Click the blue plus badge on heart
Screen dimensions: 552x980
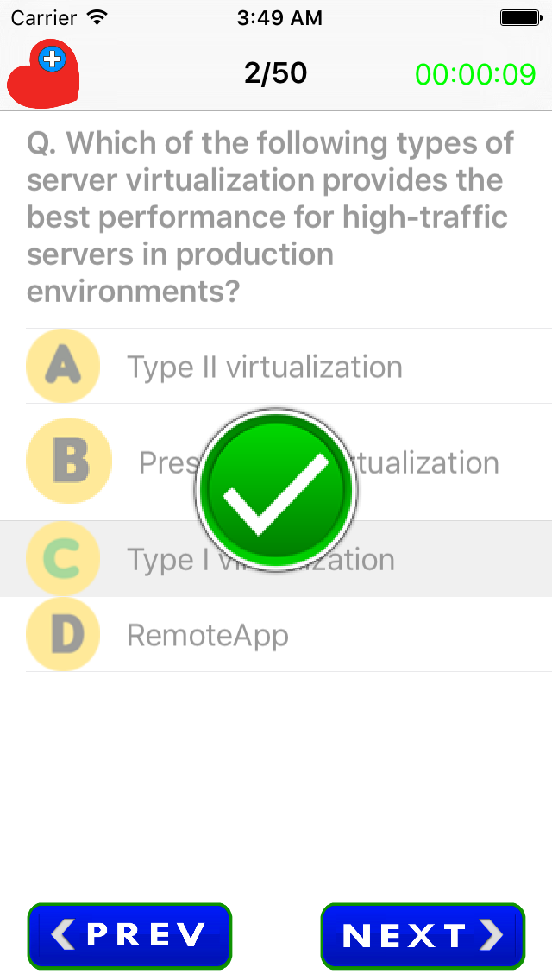(52, 60)
